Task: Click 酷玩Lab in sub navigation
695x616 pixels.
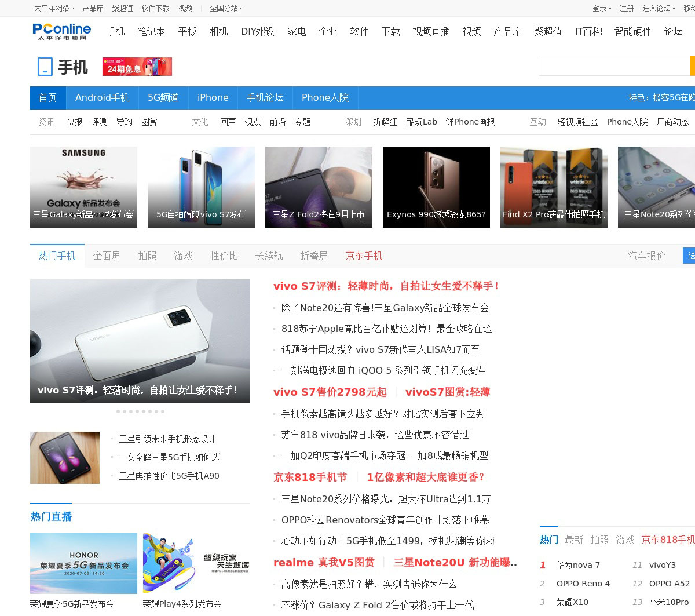Action: [x=422, y=122]
